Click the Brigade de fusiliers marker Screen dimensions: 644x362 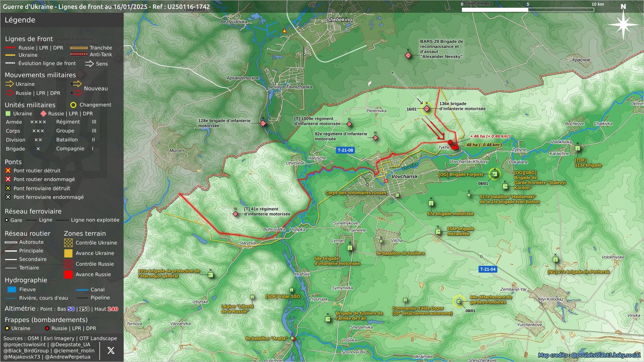pyautogui.click(x=328, y=319)
